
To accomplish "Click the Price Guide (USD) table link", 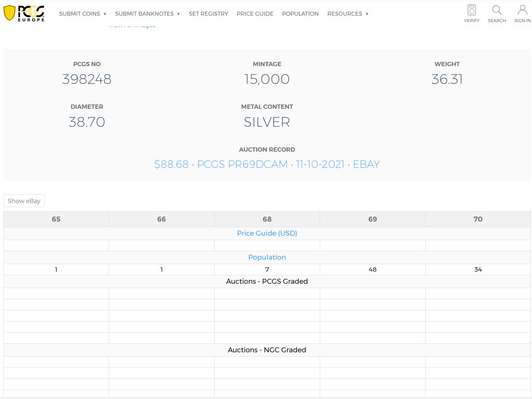I will [x=267, y=233].
